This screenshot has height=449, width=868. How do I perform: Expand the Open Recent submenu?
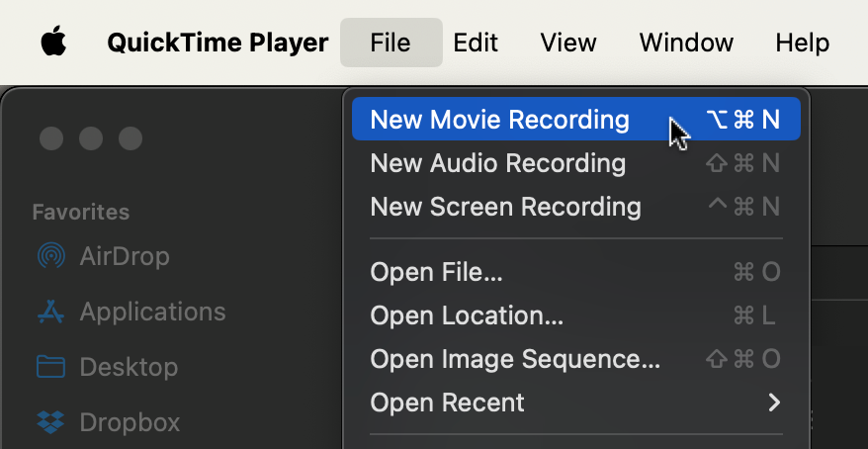(576, 403)
